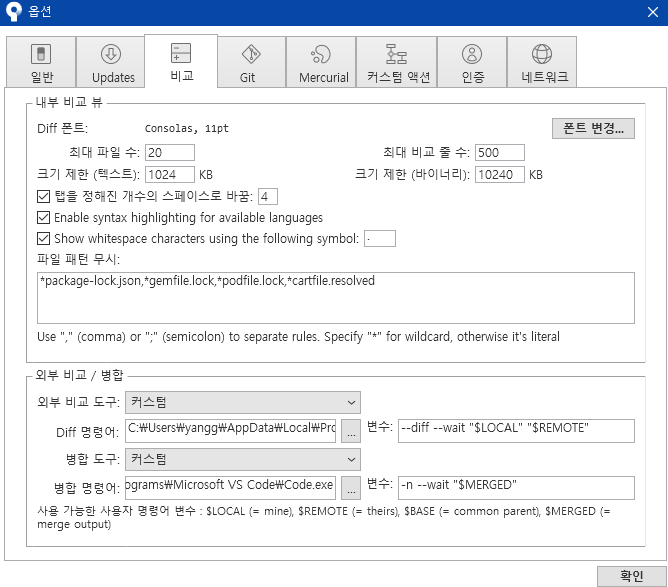Click the 최대 파일 수 input field
Screen dimensions: 668x587
170,153
